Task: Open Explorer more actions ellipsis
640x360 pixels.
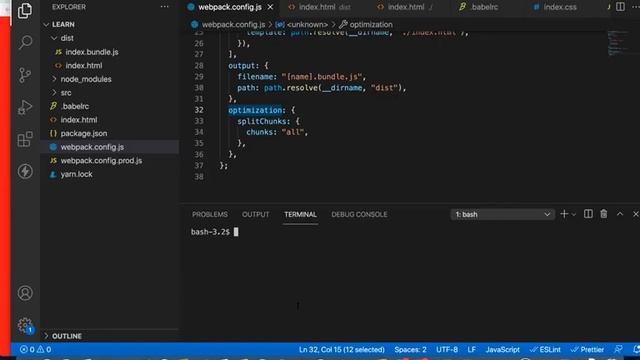Action: (x=164, y=7)
